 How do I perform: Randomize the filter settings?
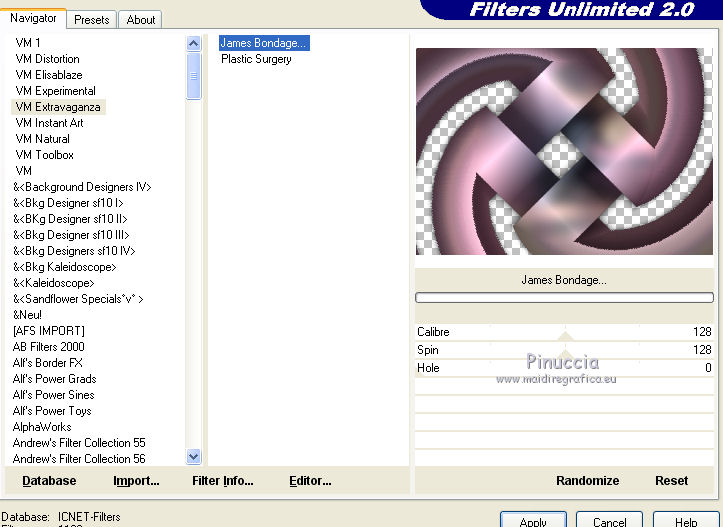[x=587, y=481]
